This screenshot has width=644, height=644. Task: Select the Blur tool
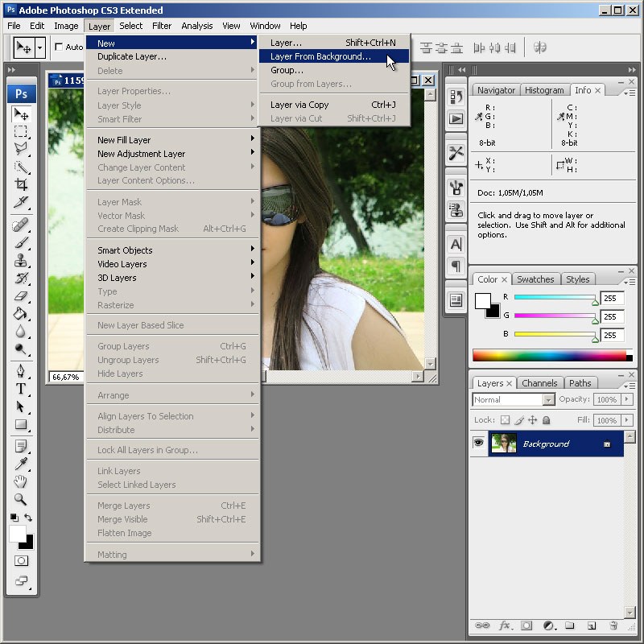pos(21,331)
